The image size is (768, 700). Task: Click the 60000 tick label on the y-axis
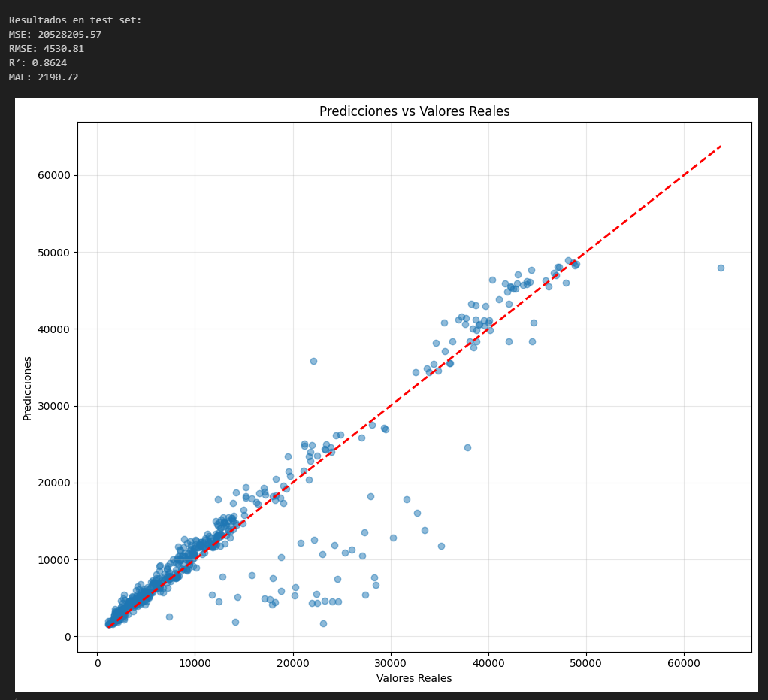(54, 175)
